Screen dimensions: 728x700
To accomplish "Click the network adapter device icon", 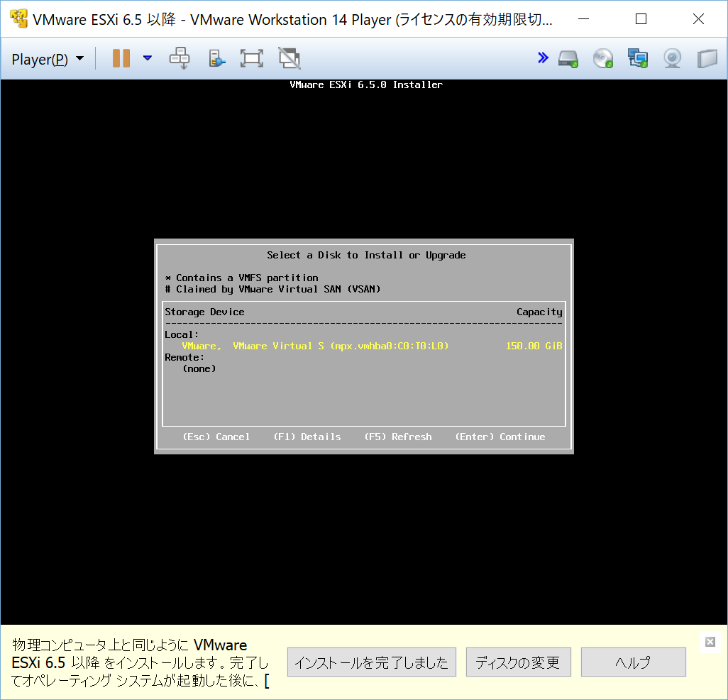I will point(637,59).
